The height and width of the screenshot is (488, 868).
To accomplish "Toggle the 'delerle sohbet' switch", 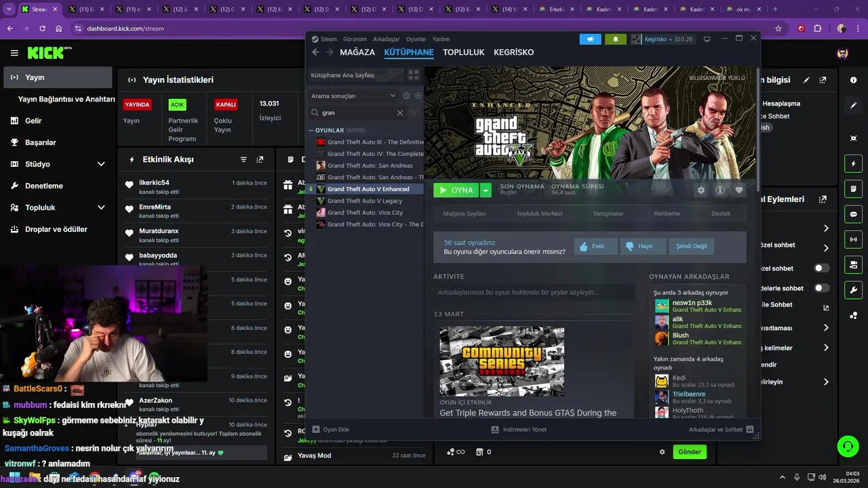I will tap(822, 288).
